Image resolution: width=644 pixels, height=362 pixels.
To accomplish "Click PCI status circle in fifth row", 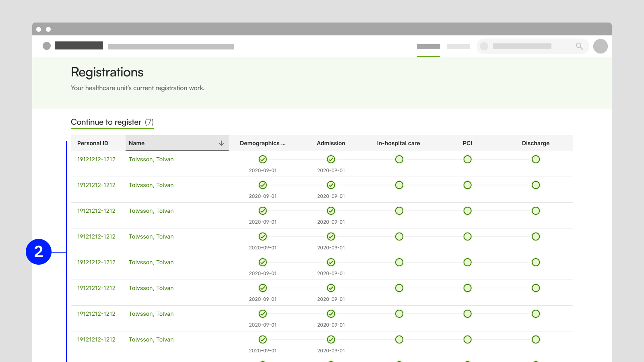I will pos(467,262).
